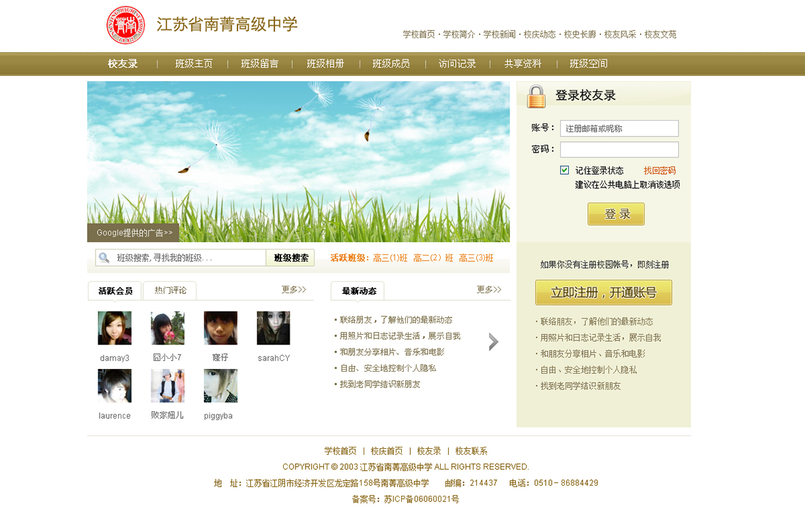Click the magnifier icon in class search

(104, 258)
